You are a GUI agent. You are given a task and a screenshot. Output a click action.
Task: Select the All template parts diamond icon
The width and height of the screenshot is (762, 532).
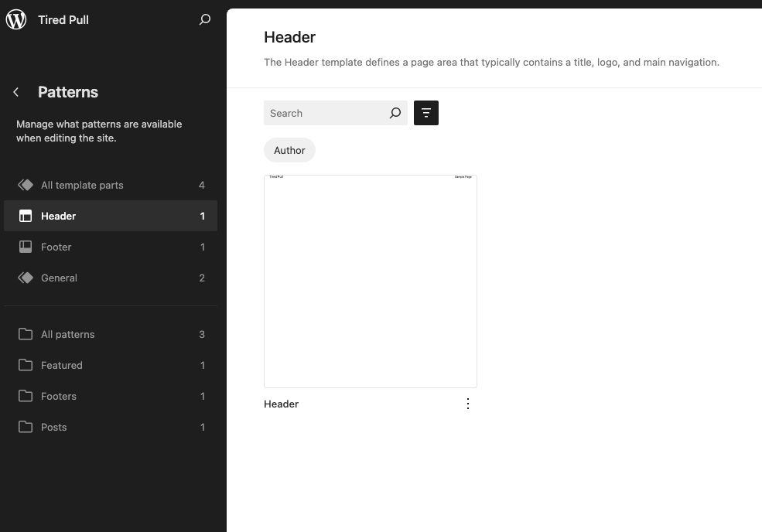(x=26, y=185)
